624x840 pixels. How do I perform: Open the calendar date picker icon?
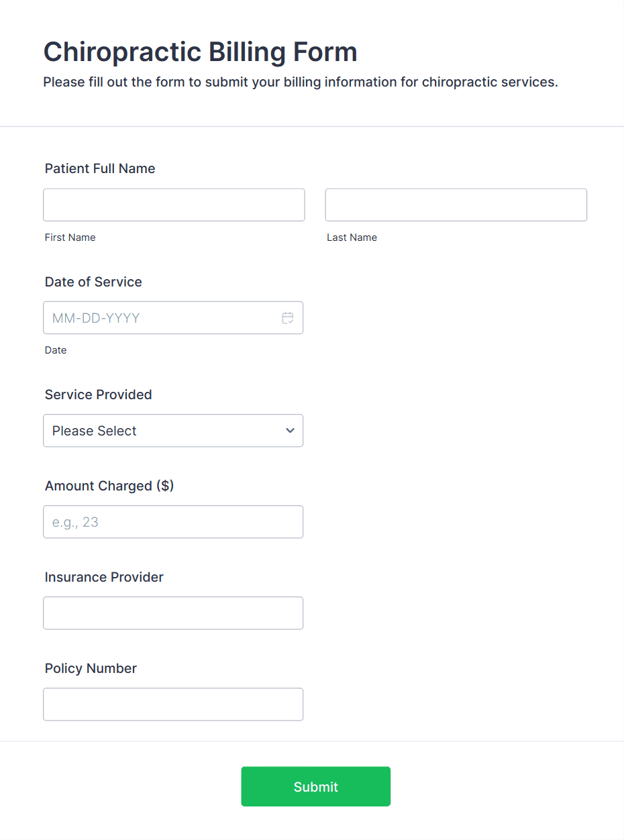(288, 318)
